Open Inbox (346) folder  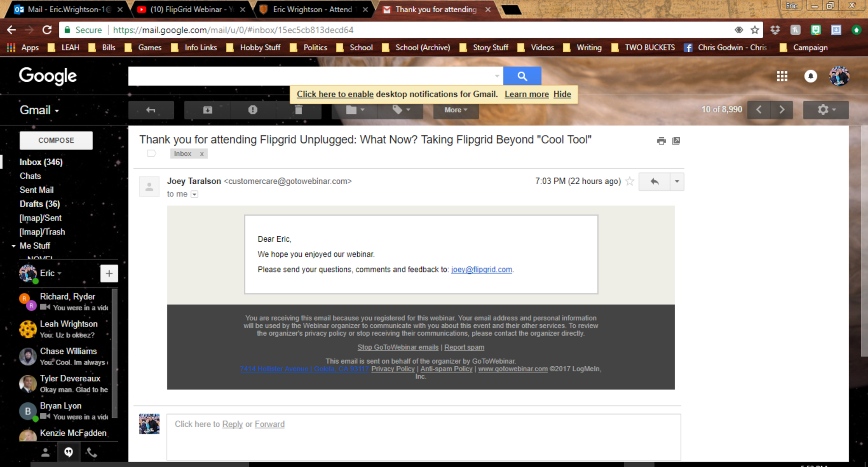(x=41, y=162)
